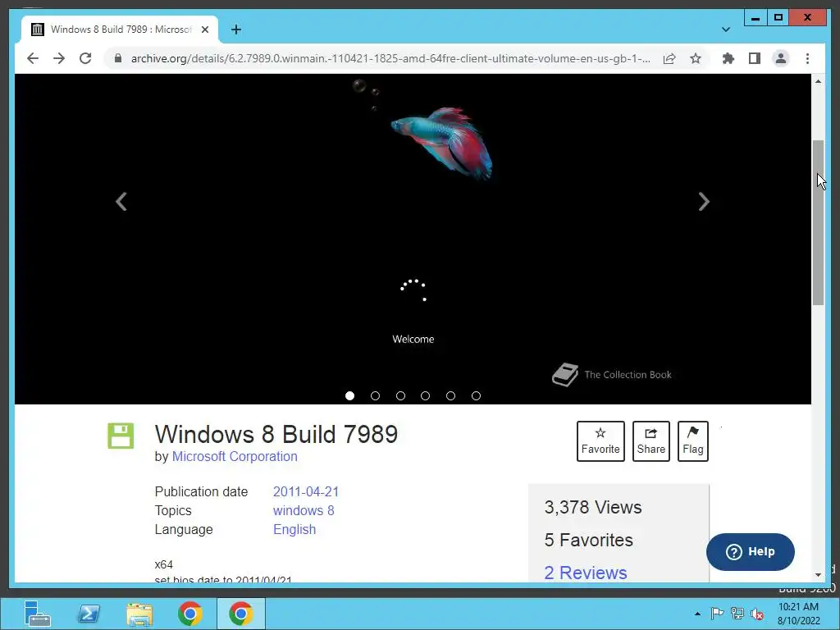The height and width of the screenshot is (630, 840).
Task: Switch to active Chrome taskbar window
Action: [x=241, y=614]
